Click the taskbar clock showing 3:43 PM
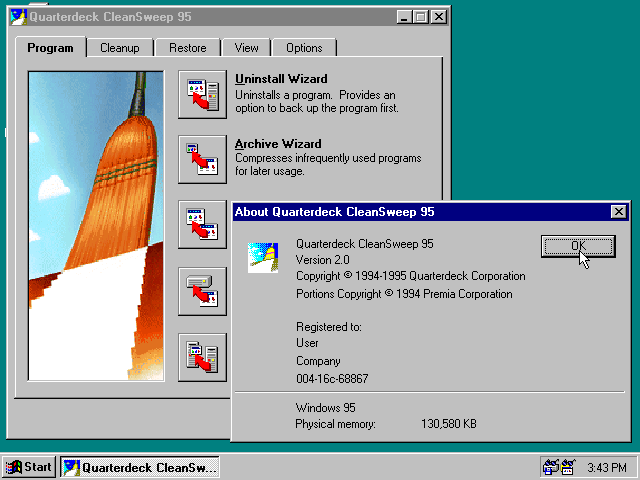Viewport: 640px width, 480px height. (x=607, y=467)
